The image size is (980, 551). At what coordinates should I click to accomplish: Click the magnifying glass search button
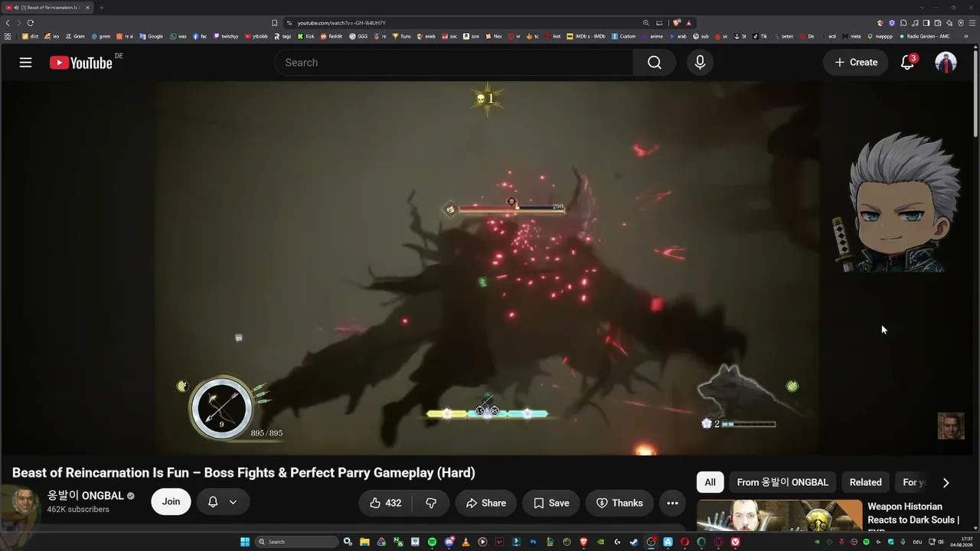coord(654,63)
